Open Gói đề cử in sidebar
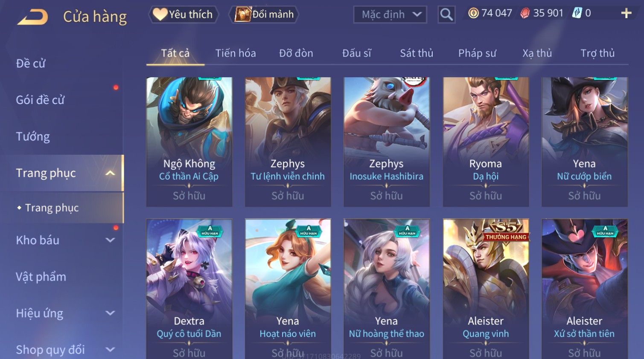This screenshot has width=644, height=359. pos(40,100)
